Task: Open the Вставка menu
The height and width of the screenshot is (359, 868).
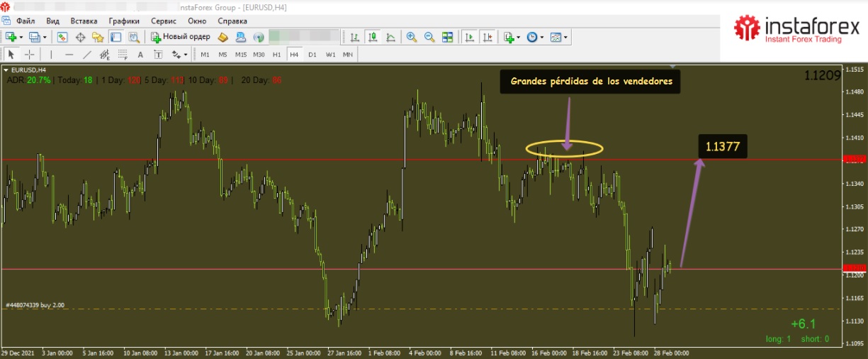Action: click(84, 21)
